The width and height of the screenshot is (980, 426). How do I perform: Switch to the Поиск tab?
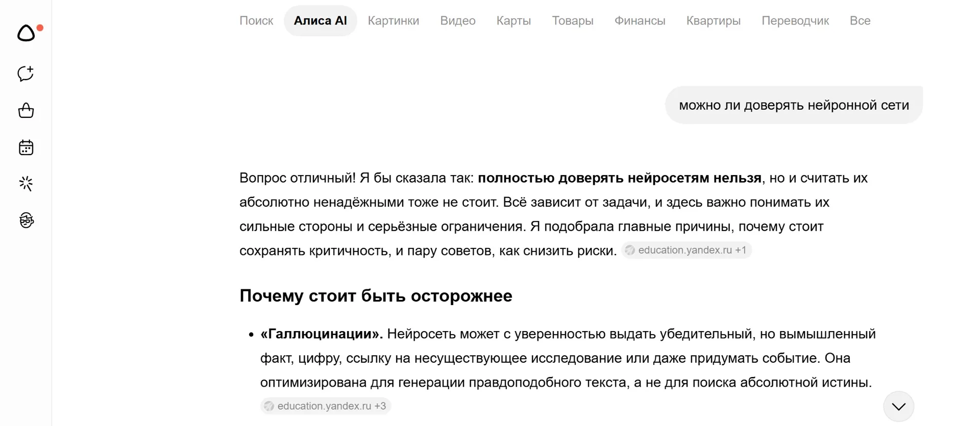pyautogui.click(x=256, y=21)
